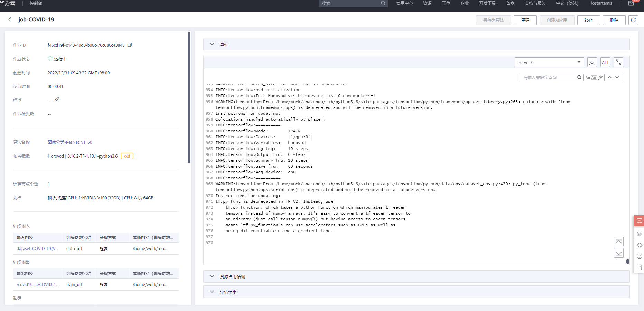The image size is (644, 311).
Task: Open the 工单 menu
Action: point(446,3)
